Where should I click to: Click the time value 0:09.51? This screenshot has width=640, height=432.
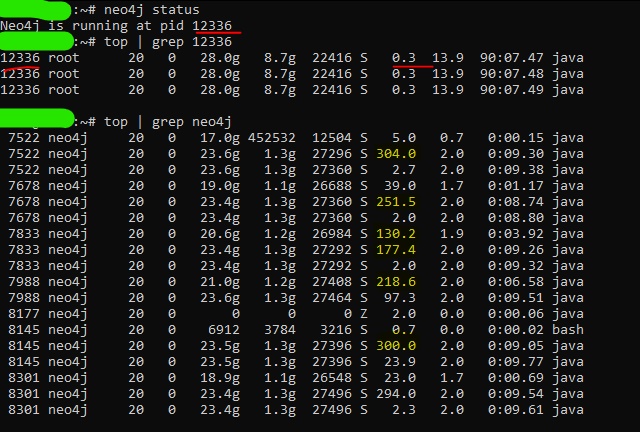point(516,298)
